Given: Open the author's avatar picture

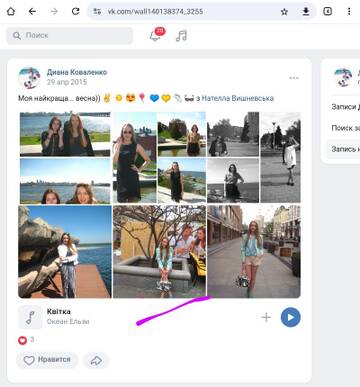Looking at the screenshot, I should pos(29,78).
